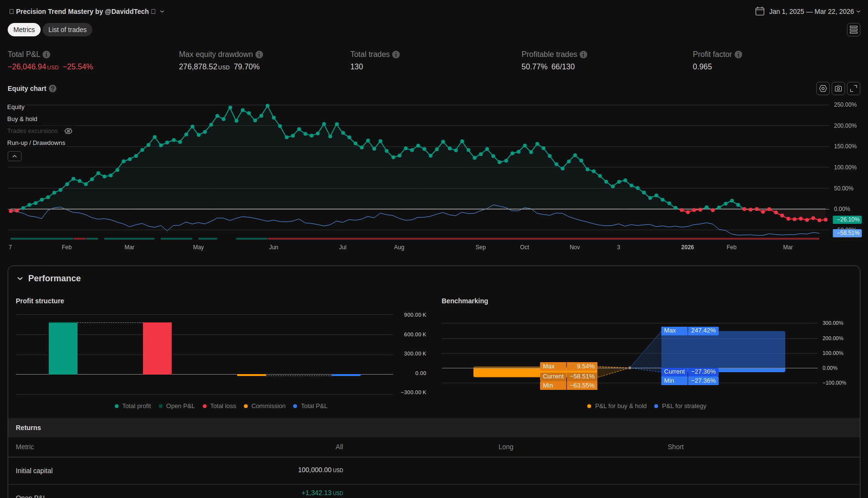Click info icon beside Profit factor
The width and height of the screenshot is (868, 498).
[738, 55]
